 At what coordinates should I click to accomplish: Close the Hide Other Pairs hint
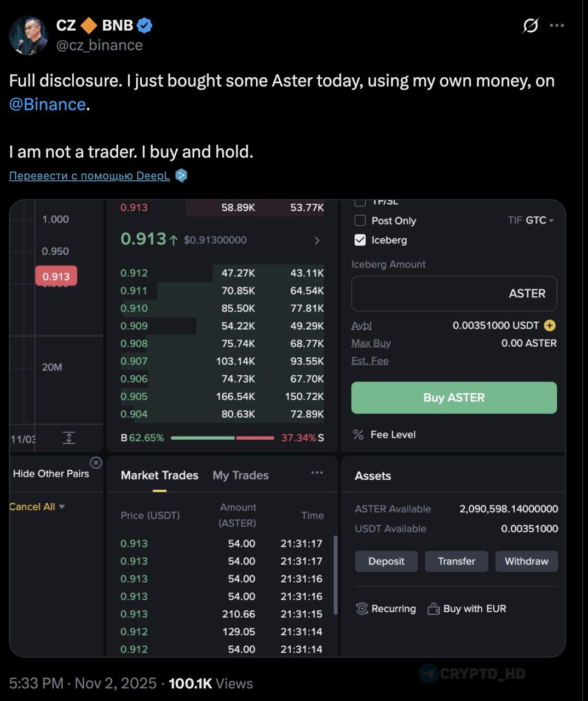96,463
